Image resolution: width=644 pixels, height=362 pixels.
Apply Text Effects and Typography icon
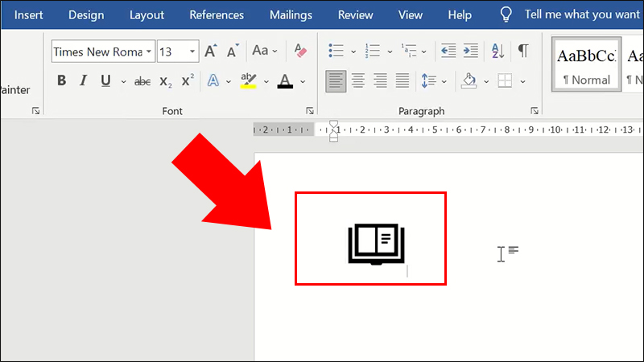click(213, 81)
